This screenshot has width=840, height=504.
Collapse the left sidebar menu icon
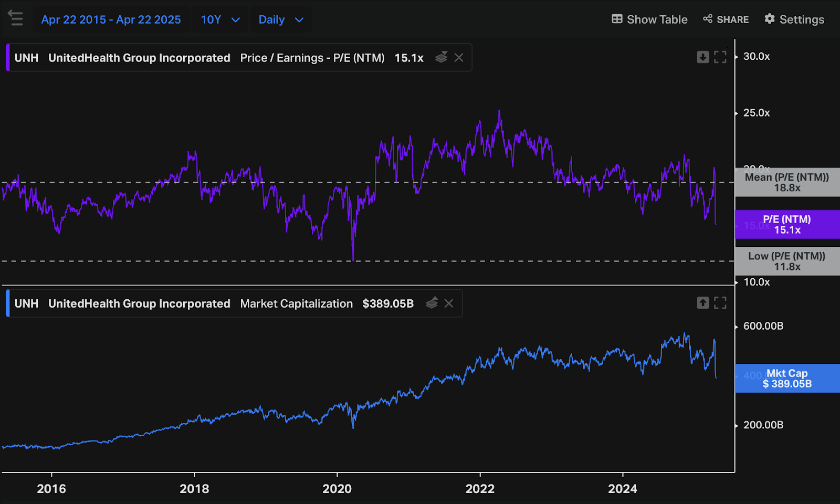coord(16,18)
